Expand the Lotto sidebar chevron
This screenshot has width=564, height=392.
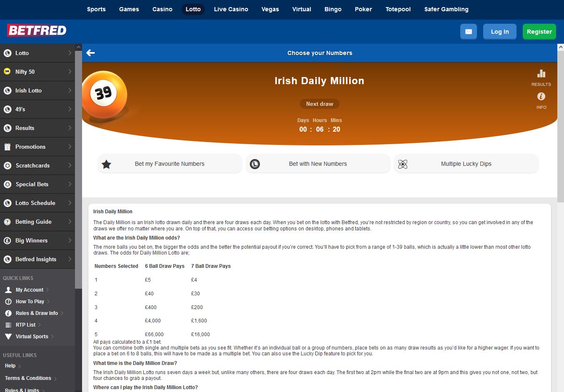click(70, 53)
